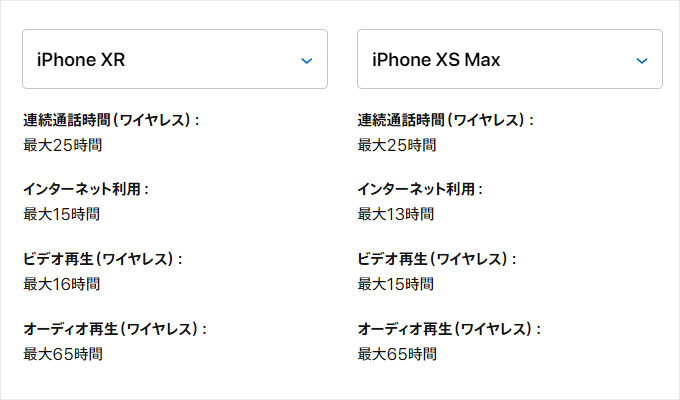The image size is (680, 400).
Task: Select 最大65時間 audio value for iPhone XR
Action: click(x=63, y=354)
